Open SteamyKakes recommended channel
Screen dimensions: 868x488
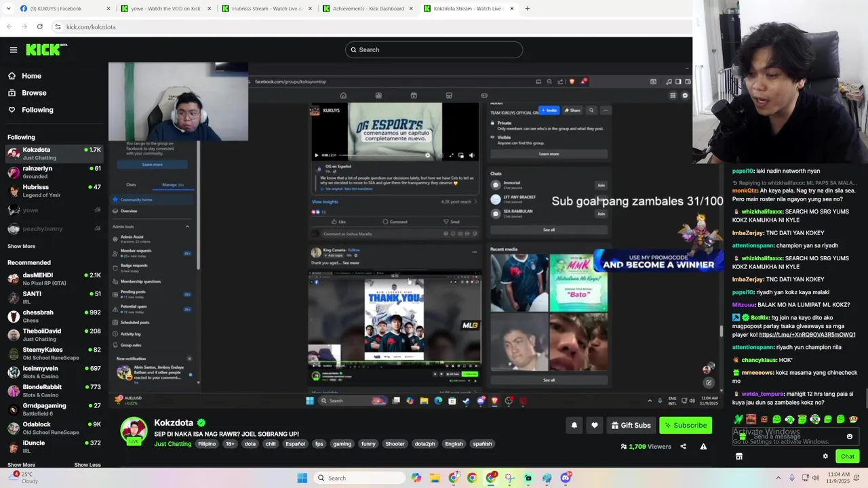point(54,353)
